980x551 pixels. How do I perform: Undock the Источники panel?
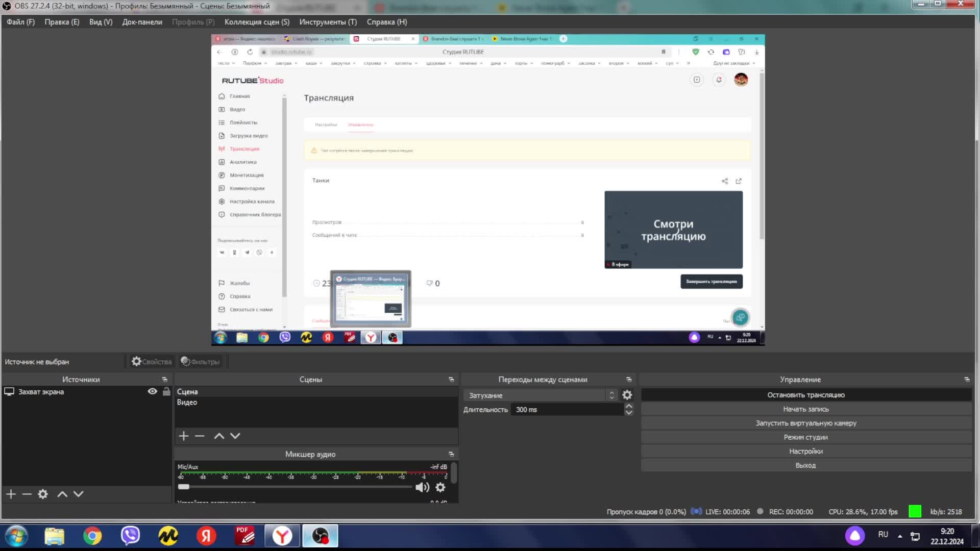[x=164, y=380]
